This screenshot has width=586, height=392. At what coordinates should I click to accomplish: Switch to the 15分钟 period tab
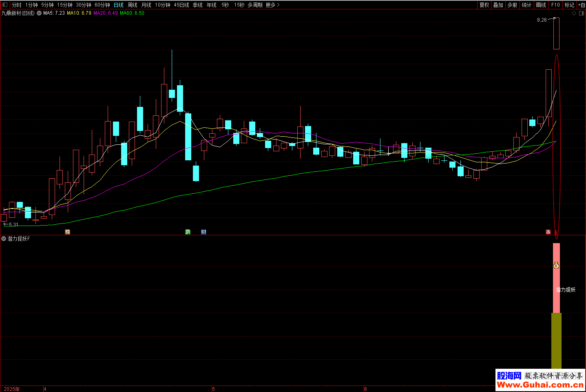[64, 5]
